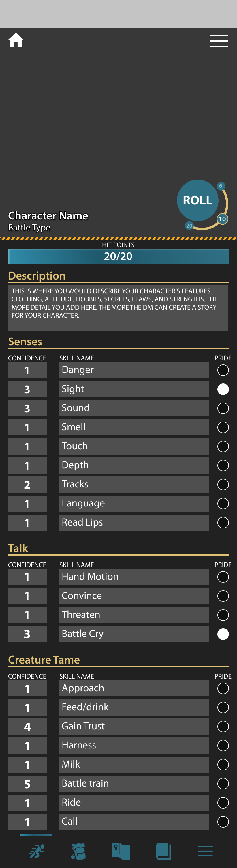This screenshot has height=868, width=237.
Task: Open the backpack inventory tab
Action: [x=79, y=851]
